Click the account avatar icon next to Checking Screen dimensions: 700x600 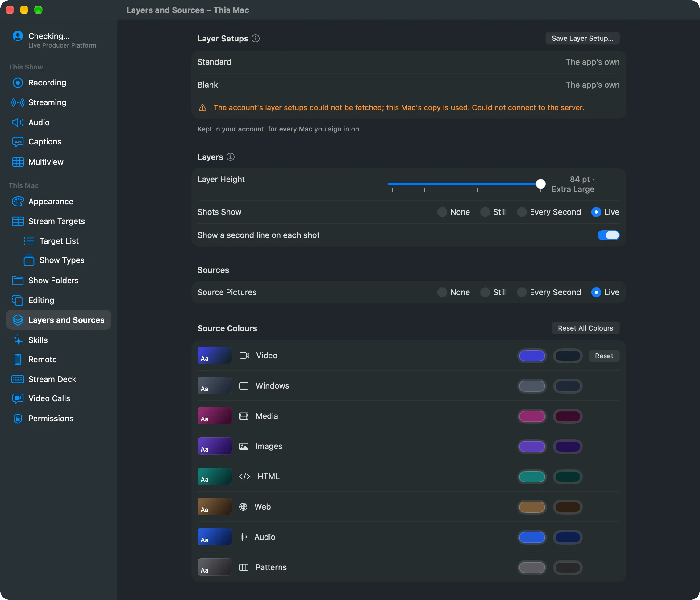click(x=18, y=36)
